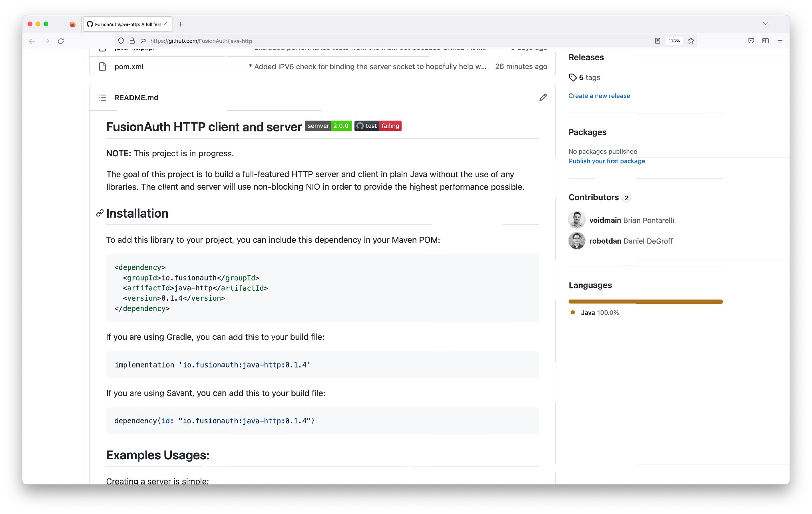Viewport: 812px width, 514px height.
Task: Click voidmain's avatar thumbnail
Action: [577, 220]
